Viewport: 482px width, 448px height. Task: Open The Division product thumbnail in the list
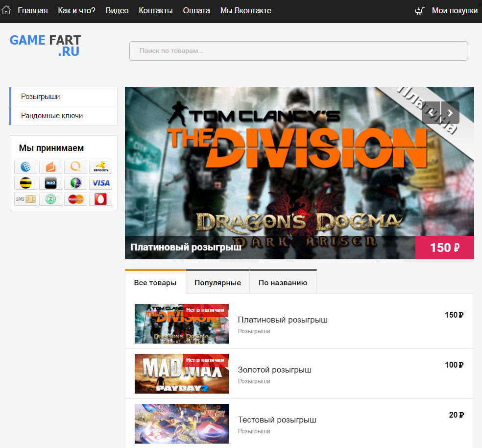pos(182,324)
